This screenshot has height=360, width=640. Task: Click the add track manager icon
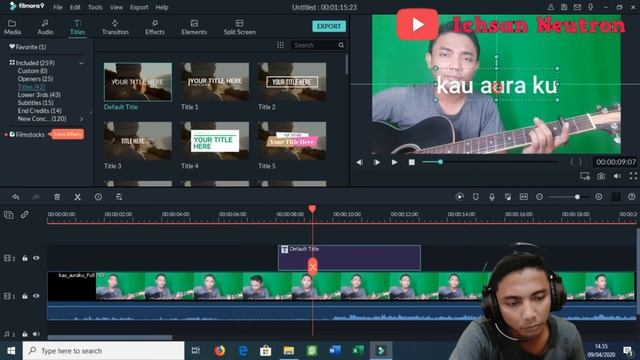[x=9, y=215]
